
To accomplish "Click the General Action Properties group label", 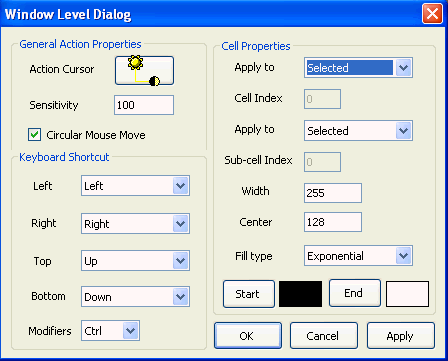I will [x=80, y=44].
